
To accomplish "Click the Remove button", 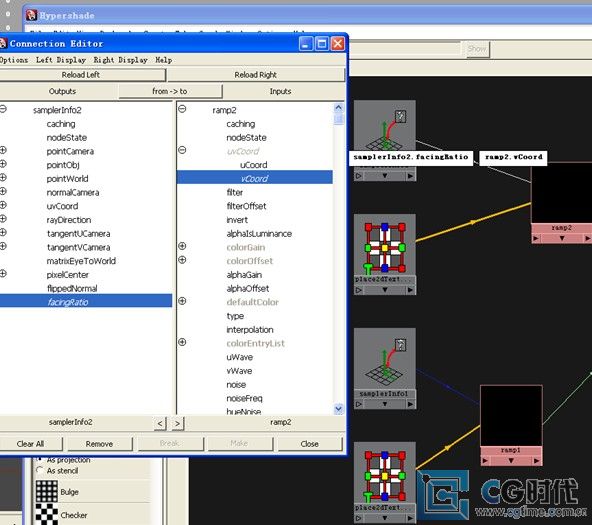I will click(x=99, y=444).
